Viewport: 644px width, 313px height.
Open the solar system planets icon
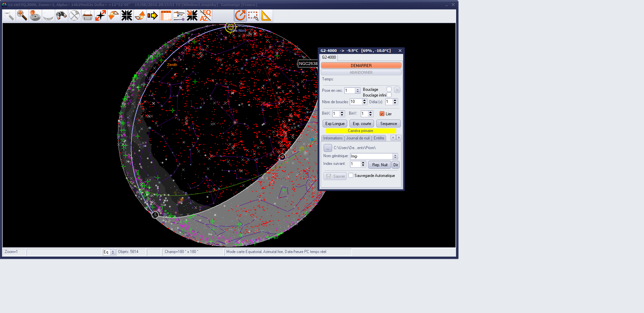pos(179,15)
